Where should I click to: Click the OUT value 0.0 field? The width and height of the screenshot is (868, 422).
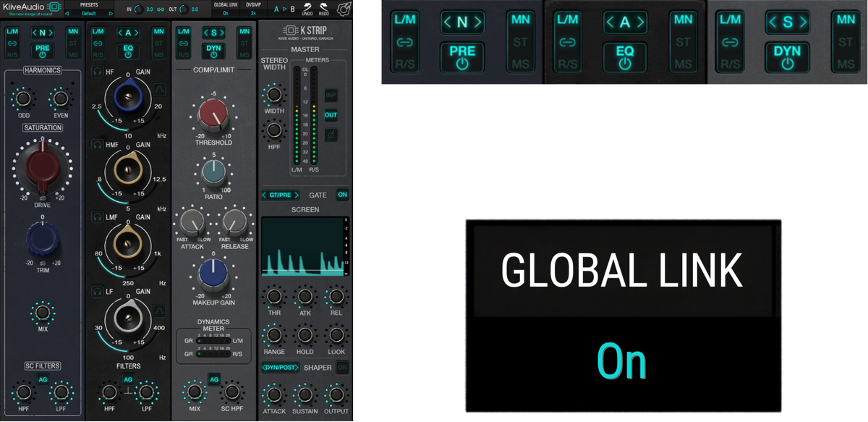[194, 9]
